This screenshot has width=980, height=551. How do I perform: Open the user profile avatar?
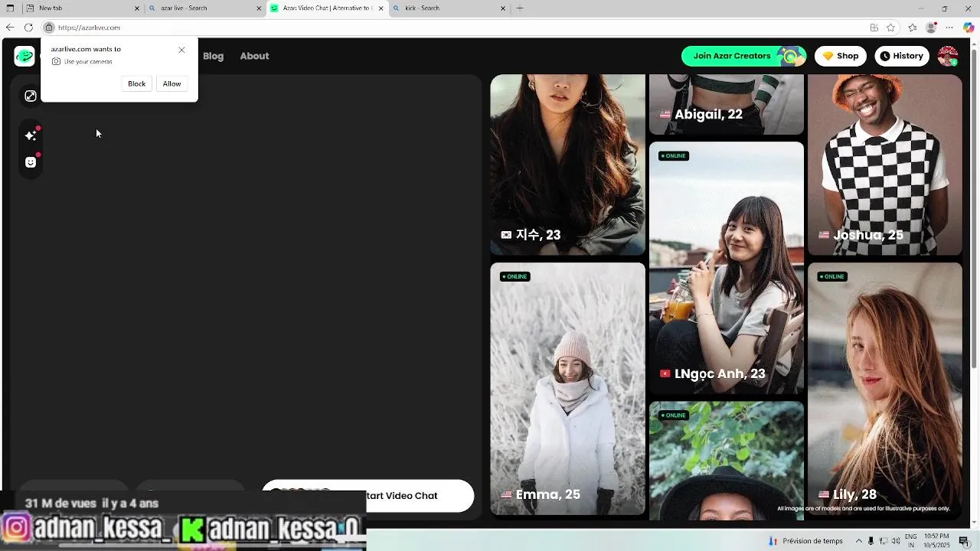click(948, 56)
